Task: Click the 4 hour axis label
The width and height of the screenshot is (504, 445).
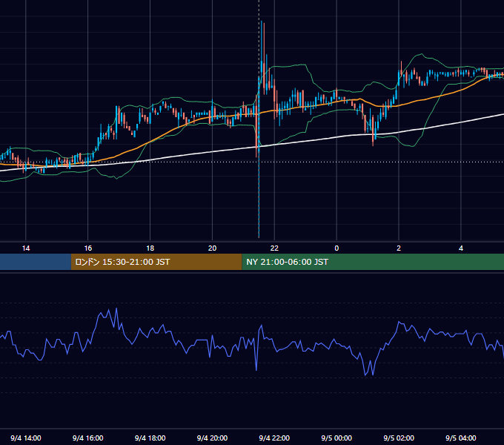Action: 461,248
